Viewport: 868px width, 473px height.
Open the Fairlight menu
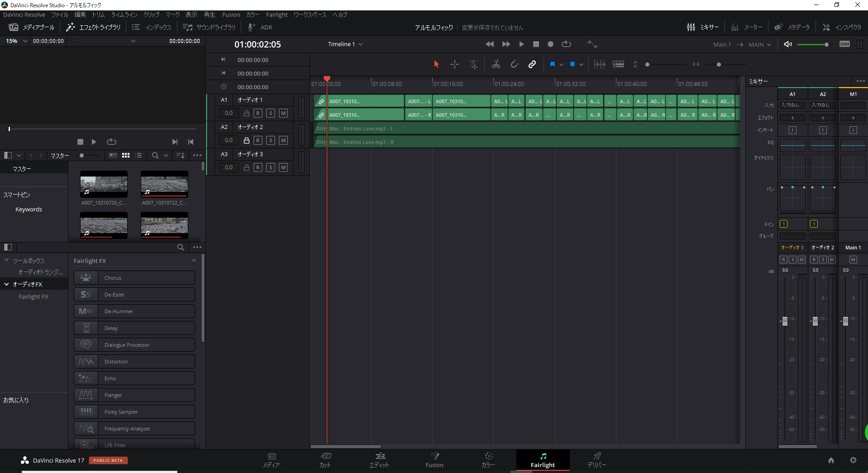277,14
